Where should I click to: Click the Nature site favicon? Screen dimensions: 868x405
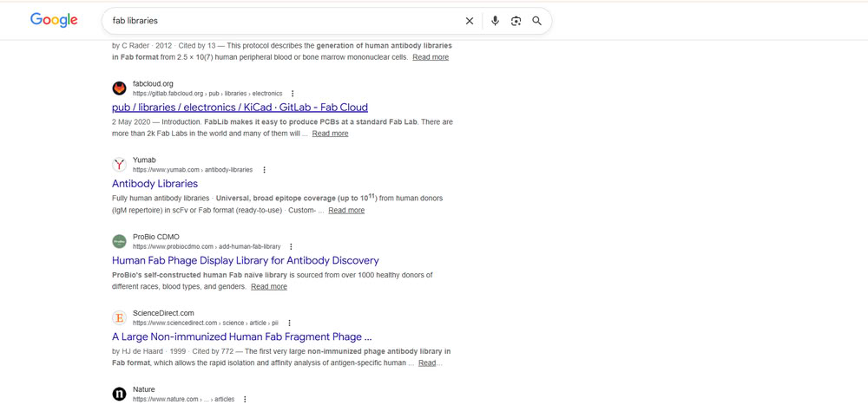[120, 395]
